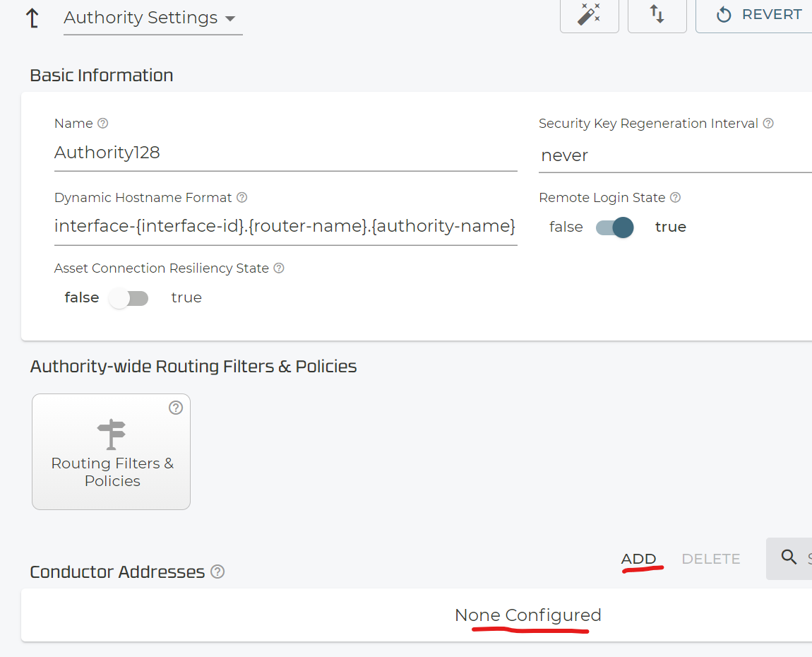Viewport: 812px width, 657px height.
Task: Click help icon next to Dynamic Hostname Format
Action: (242, 198)
